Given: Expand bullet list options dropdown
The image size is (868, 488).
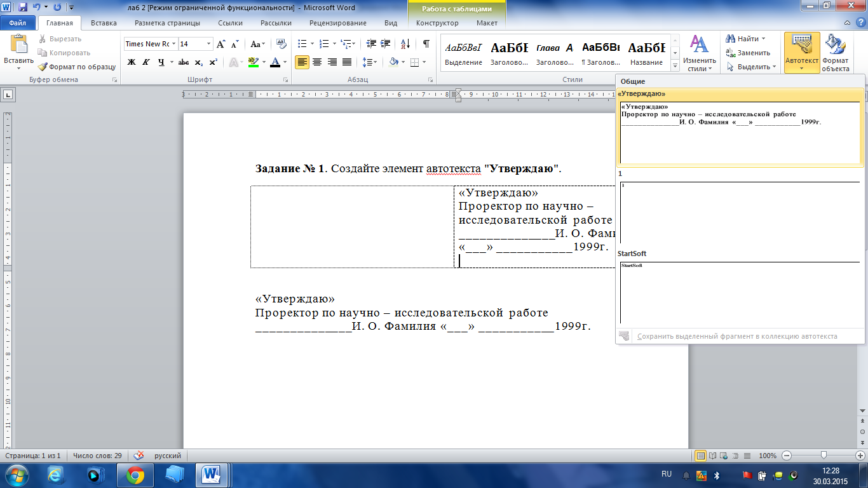Looking at the screenshot, I should [312, 44].
